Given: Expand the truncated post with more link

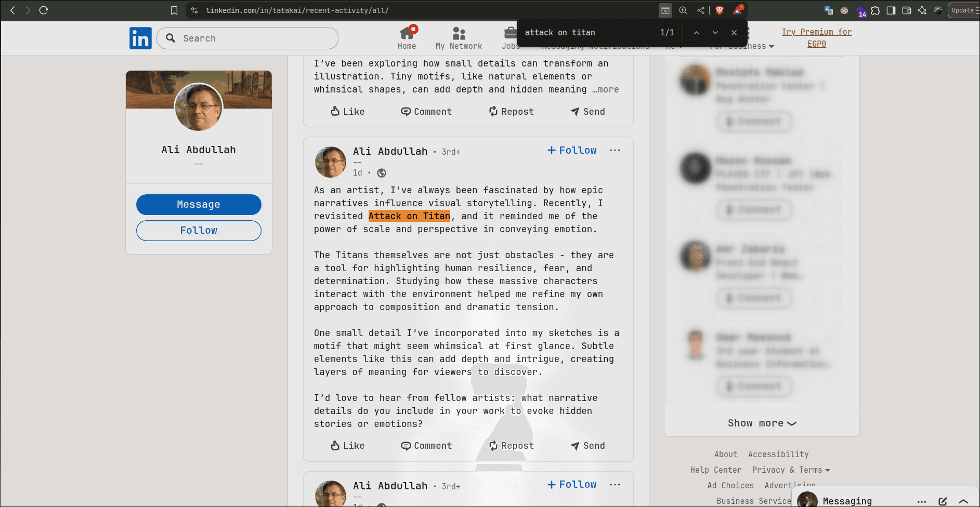Looking at the screenshot, I should coord(607,89).
